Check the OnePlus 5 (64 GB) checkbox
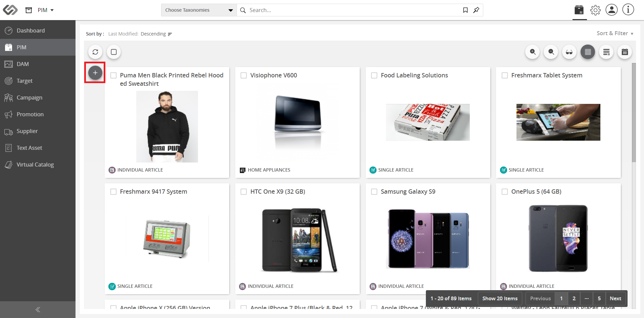This screenshot has height=318, width=644. (505, 192)
